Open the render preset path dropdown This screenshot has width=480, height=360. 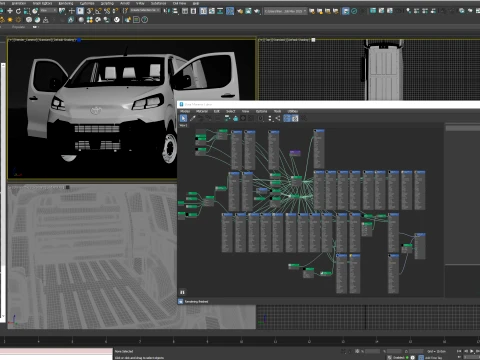tap(285, 11)
